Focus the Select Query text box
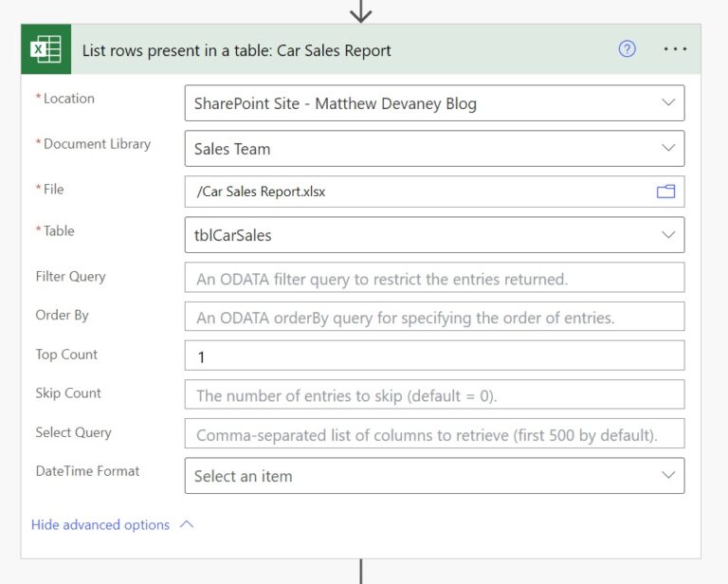Image resolution: width=728 pixels, height=584 pixels. point(433,434)
